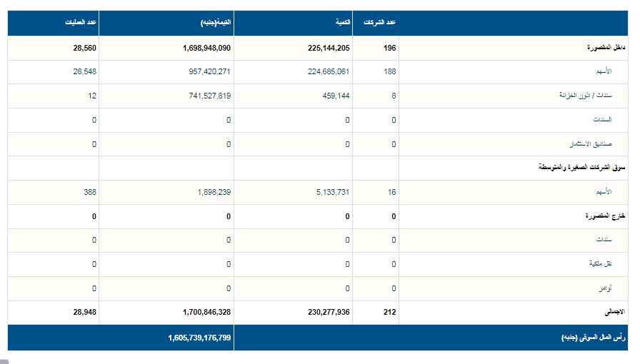The image size is (640, 364).
Task: Click the القيمة(جنيه) column header
Action: coord(215,23)
